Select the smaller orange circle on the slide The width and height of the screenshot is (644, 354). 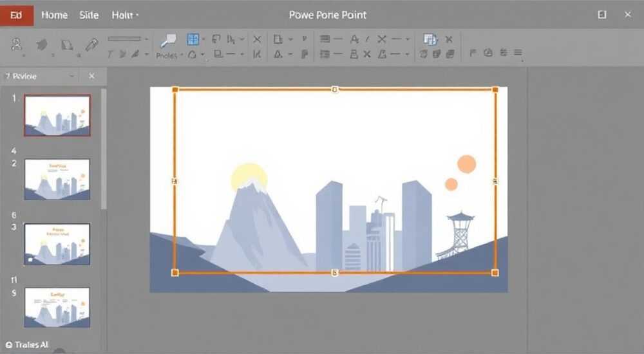tap(451, 184)
